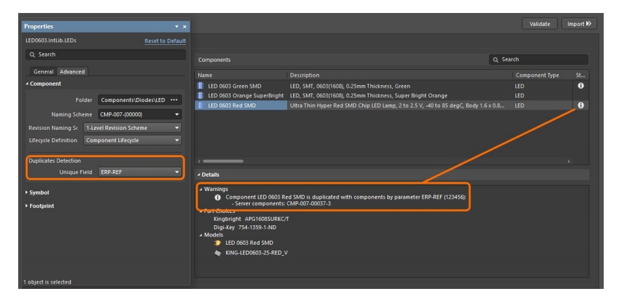Image resolution: width=644 pixels, height=298 pixels.
Task: Click the duplicated component warning message
Action: (346, 197)
